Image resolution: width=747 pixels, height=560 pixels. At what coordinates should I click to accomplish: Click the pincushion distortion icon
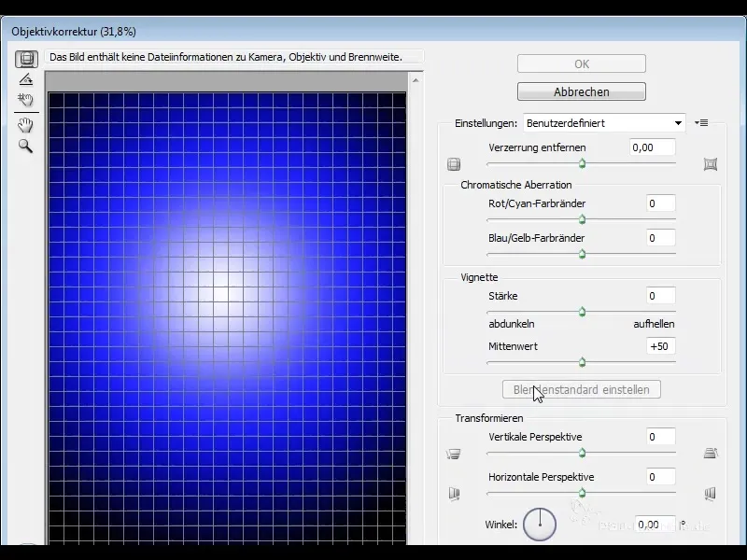pos(711,164)
